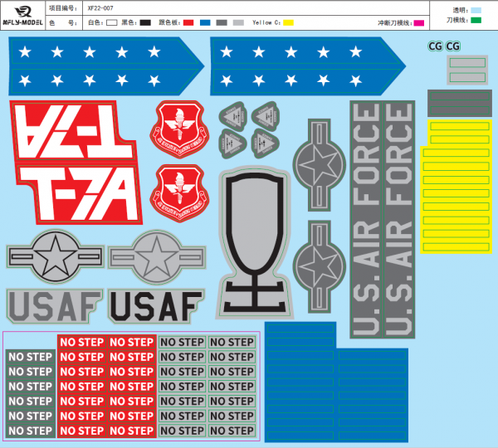Select the bottom-right gray triangle warning decal
This screenshot has width=498, height=448.
pyautogui.click(x=266, y=144)
